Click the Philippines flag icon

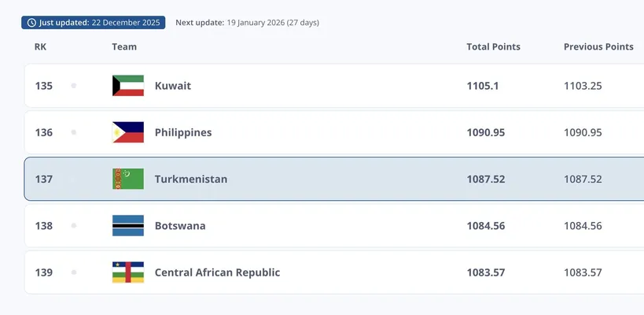(x=128, y=132)
